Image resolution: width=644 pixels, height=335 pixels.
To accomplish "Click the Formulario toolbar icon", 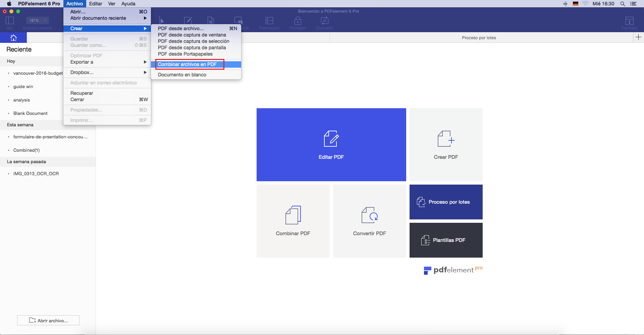I will click(x=269, y=21).
